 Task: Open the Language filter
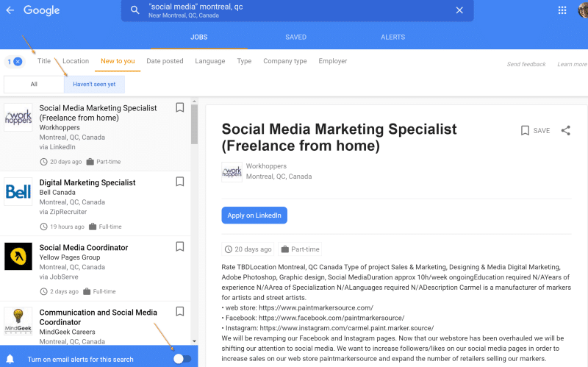pos(210,61)
